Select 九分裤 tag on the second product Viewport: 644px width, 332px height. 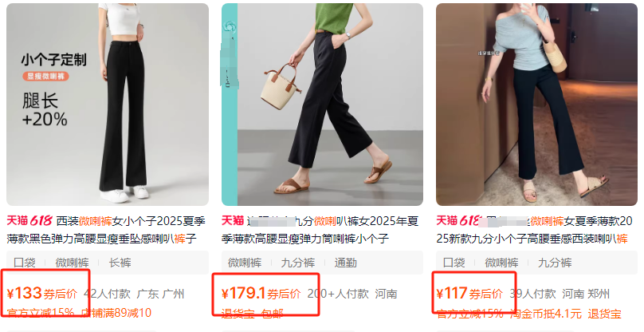point(298,263)
